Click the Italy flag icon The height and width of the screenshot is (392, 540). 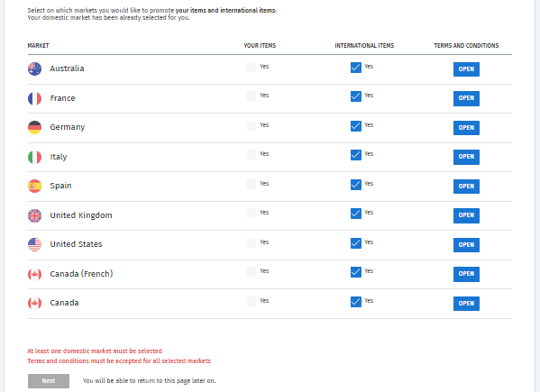click(x=34, y=157)
